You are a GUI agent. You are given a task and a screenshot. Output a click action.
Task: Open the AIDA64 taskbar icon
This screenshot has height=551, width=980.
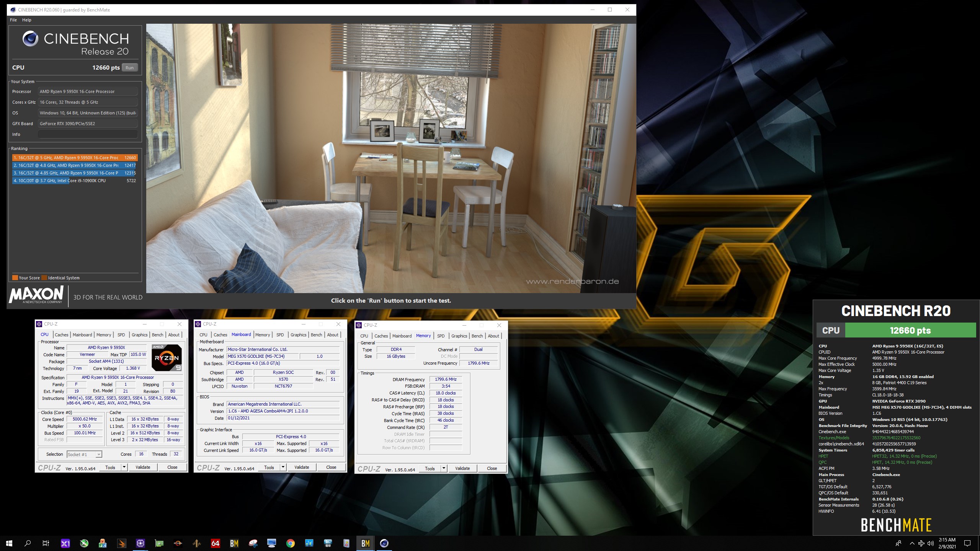tap(215, 543)
